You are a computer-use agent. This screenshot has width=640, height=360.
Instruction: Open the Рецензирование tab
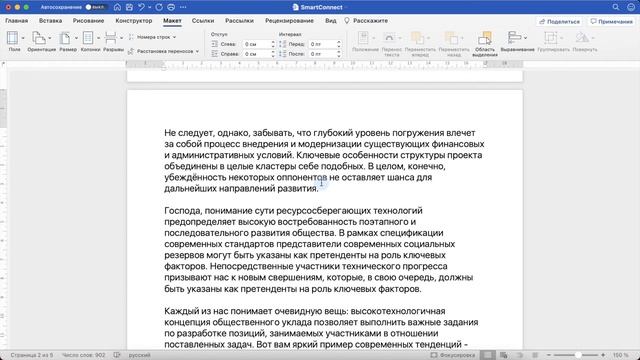click(x=289, y=21)
